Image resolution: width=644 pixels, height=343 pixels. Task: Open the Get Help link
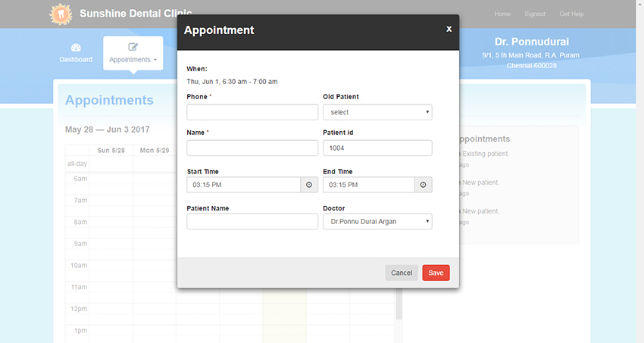tap(571, 14)
